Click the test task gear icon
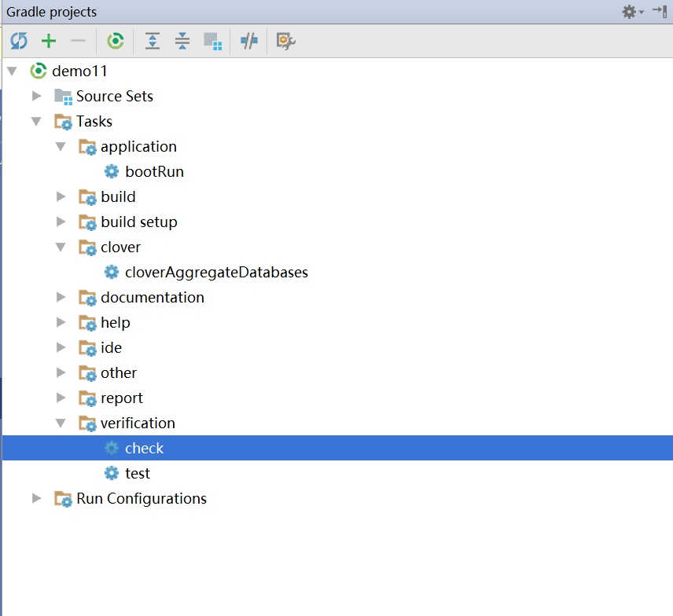The image size is (673, 616). pyautogui.click(x=112, y=473)
